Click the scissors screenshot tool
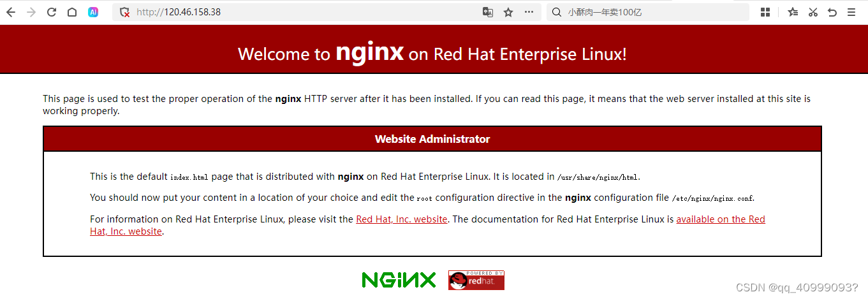This screenshot has height=299, width=868. [x=813, y=12]
